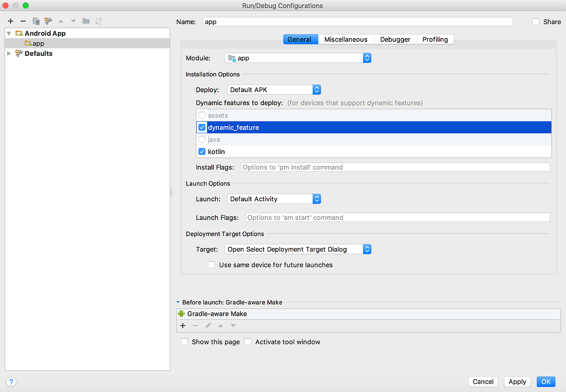The width and height of the screenshot is (566, 392).
Task: Open the Launch Default Activity dropdown
Action: tap(274, 199)
